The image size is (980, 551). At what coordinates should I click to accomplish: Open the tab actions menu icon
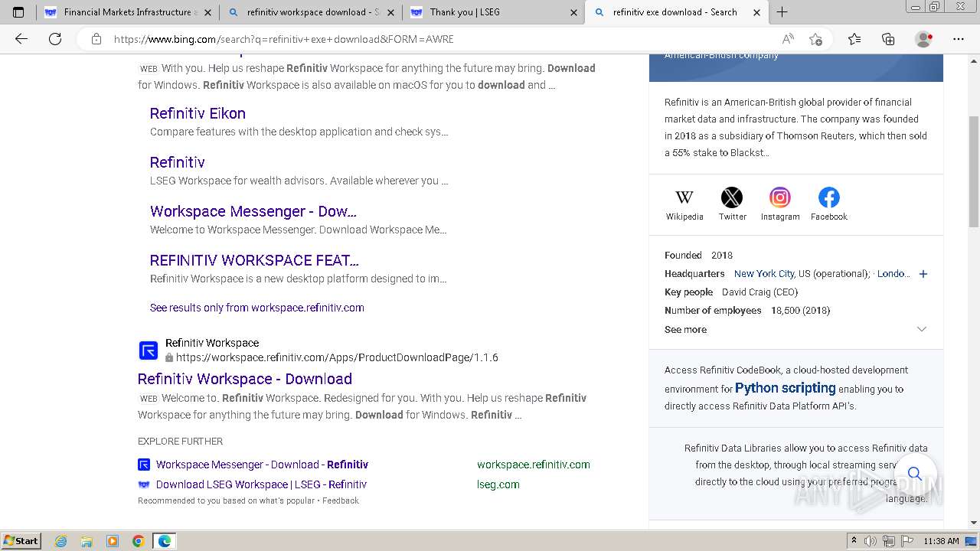[18, 12]
